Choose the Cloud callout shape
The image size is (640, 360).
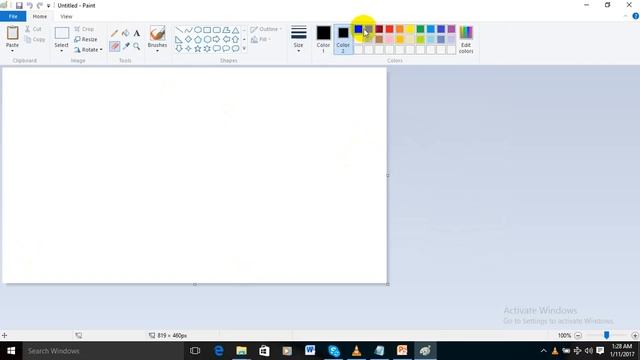point(236,49)
